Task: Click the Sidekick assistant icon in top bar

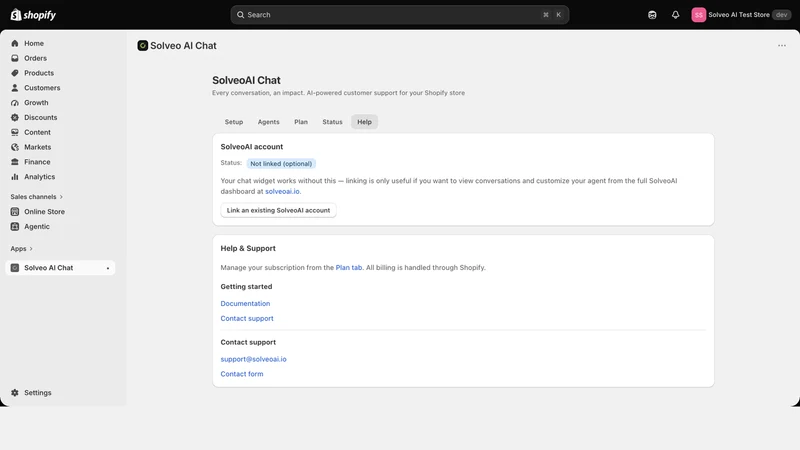Action: (x=652, y=15)
